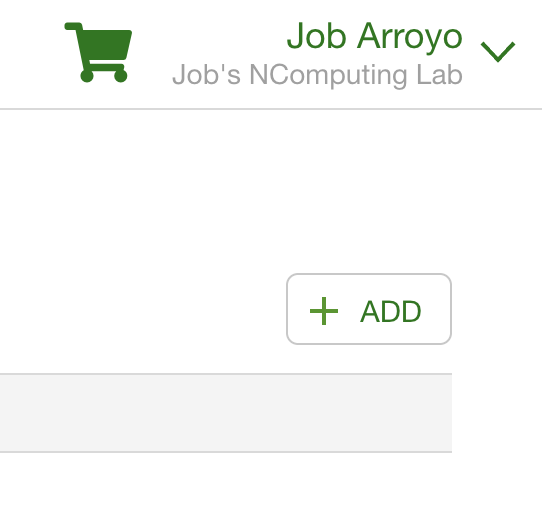Click the downward chevron beside Job Arroyo
Image resolution: width=542 pixels, height=512 pixels.
pos(498,52)
